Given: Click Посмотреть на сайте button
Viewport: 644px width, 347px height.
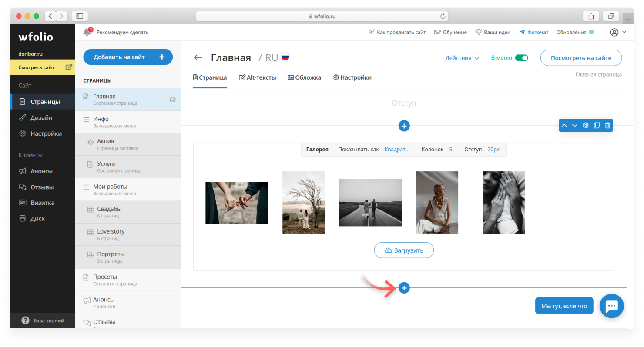Looking at the screenshot, I should tap(581, 58).
